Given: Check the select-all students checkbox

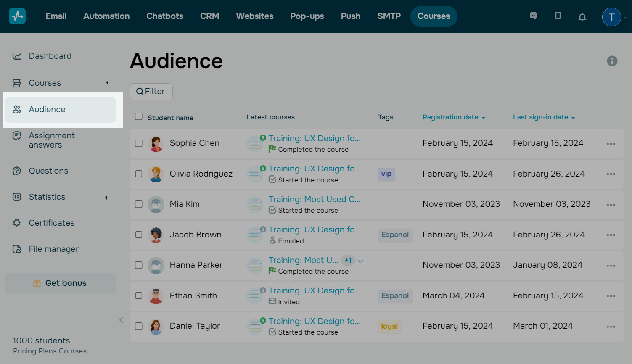Looking at the screenshot, I should pyautogui.click(x=138, y=116).
